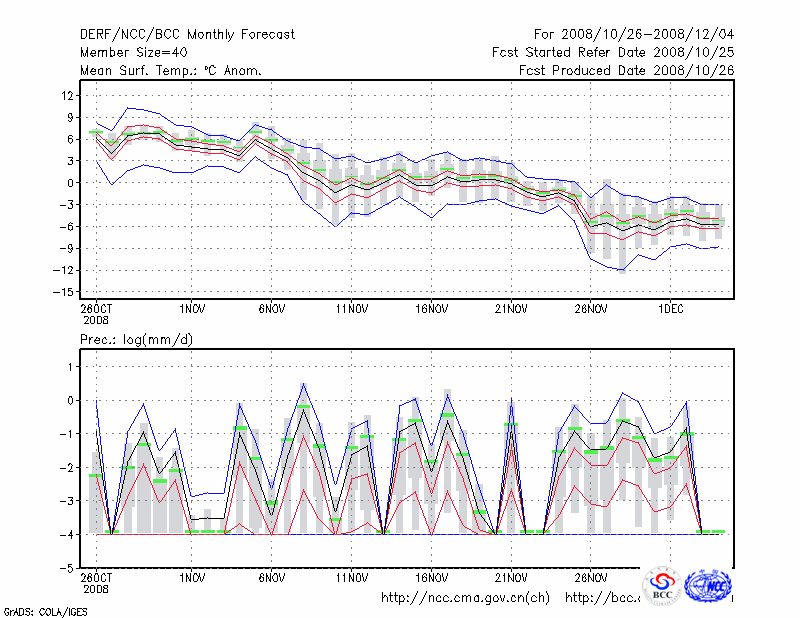Click 1DEC marker on temperature chart axis
The width and height of the screenshot is (800, 618).
tap(671, 309)
